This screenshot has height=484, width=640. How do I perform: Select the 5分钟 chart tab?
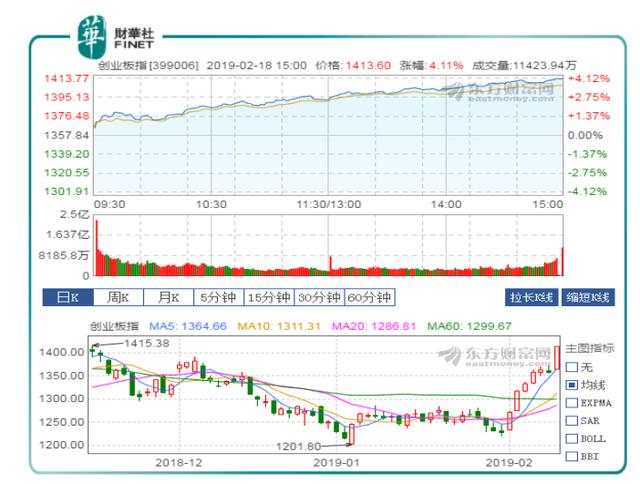point(219,297)
